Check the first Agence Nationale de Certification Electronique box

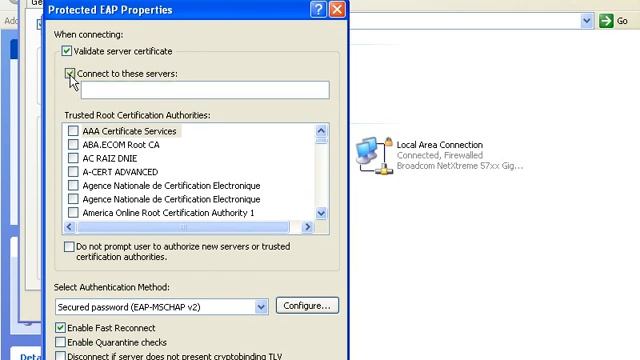[x=73, y=185]
